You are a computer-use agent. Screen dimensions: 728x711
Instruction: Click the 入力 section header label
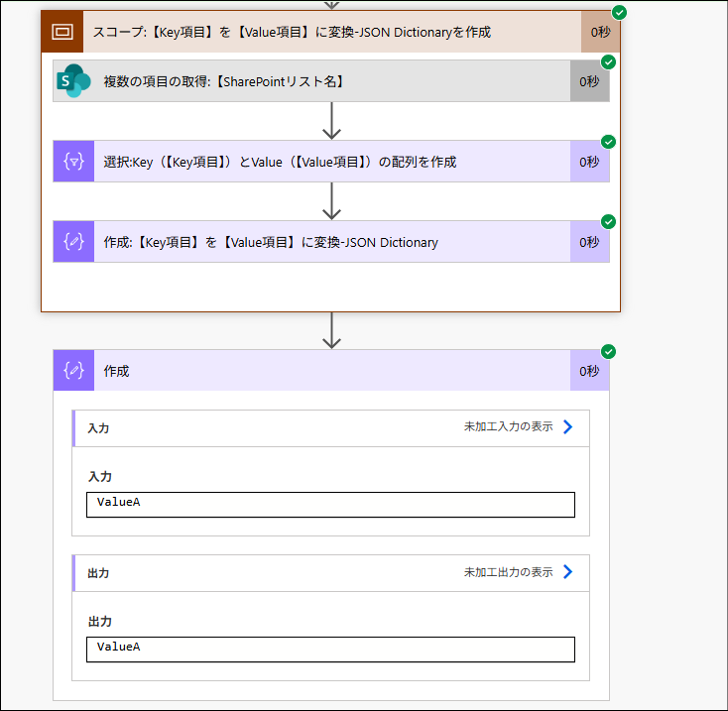98,428
